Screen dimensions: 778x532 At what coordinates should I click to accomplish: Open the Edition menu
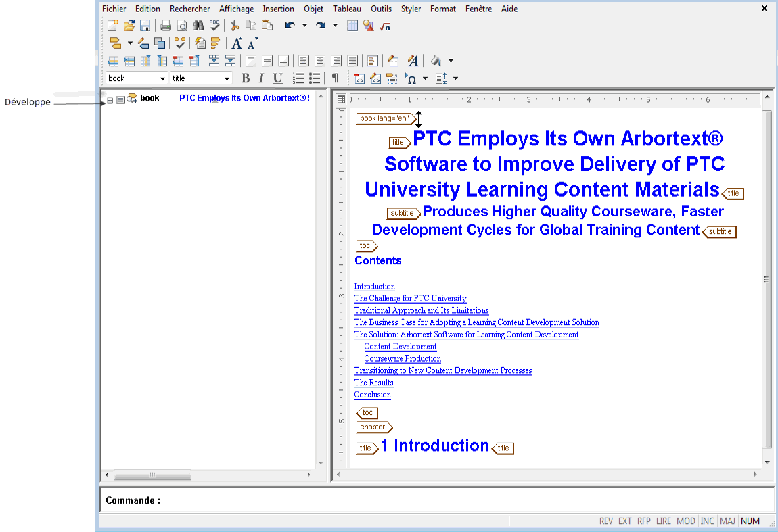click(148, 9)
